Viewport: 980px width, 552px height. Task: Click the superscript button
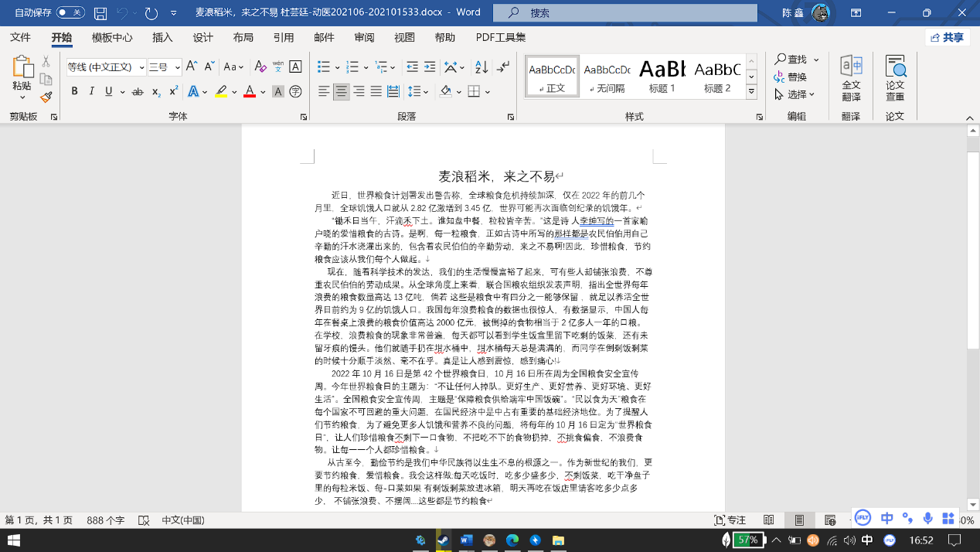[x=174, y=91]
